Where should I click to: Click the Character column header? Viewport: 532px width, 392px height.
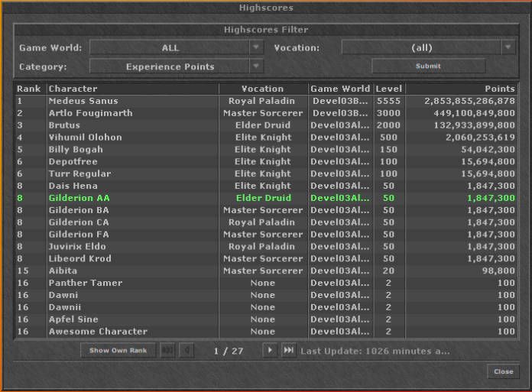pos(131,89)
